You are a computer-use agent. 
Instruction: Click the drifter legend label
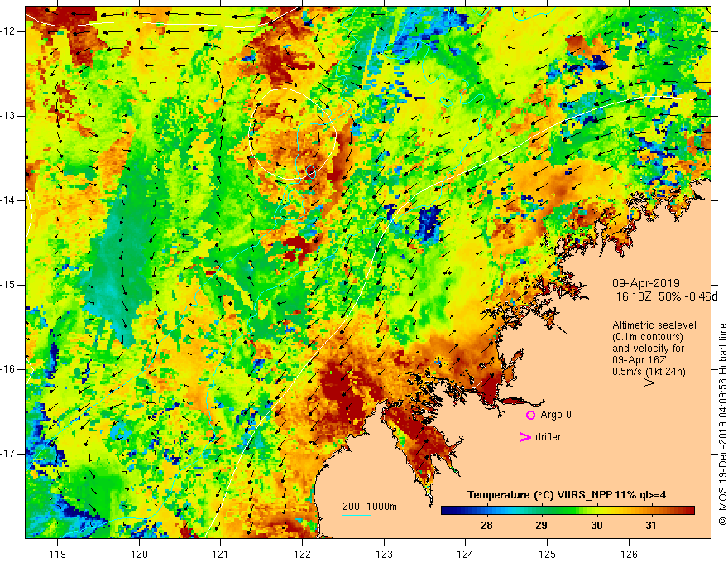[548, 437]
